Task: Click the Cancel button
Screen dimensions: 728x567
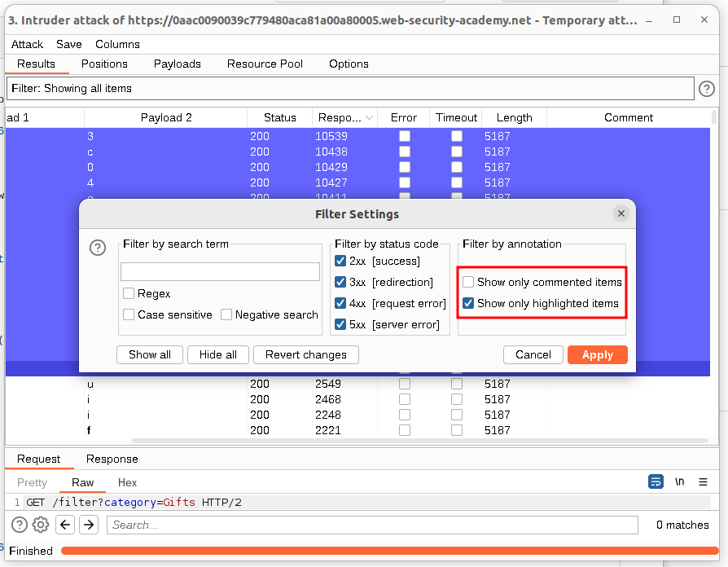Action: pyautogui.click(x=533, y=354)
